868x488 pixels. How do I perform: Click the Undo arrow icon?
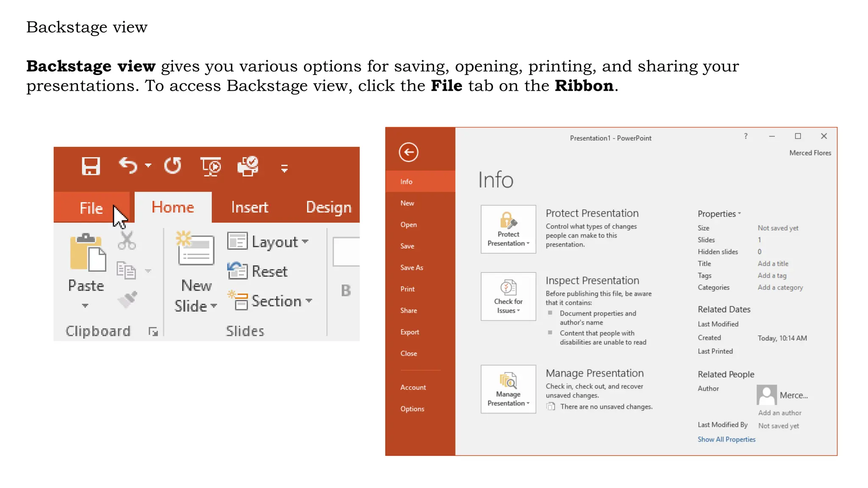tap(128, 166)
